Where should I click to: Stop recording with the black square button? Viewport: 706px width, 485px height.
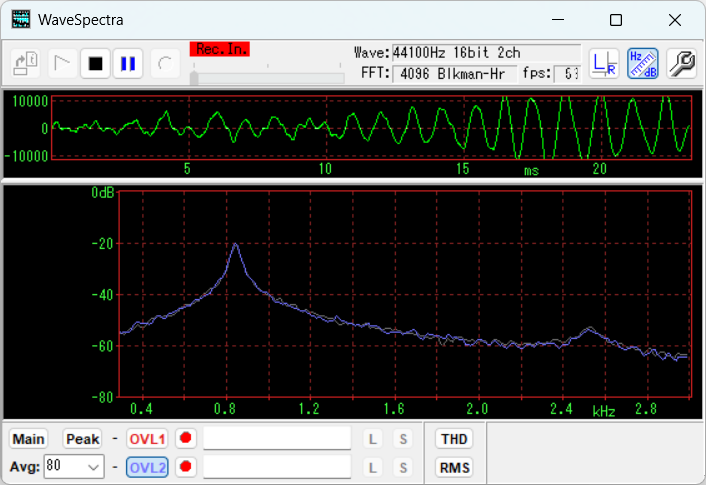tap(95, 63)
